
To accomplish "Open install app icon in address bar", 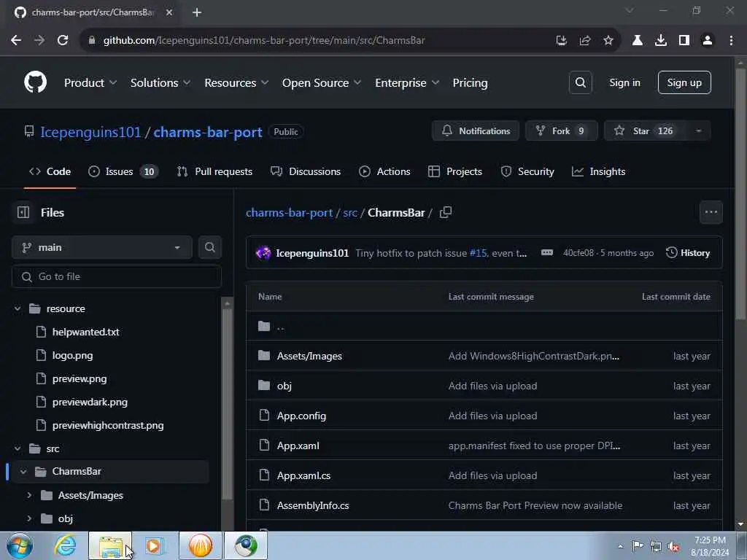I will [x=562, y=41].
